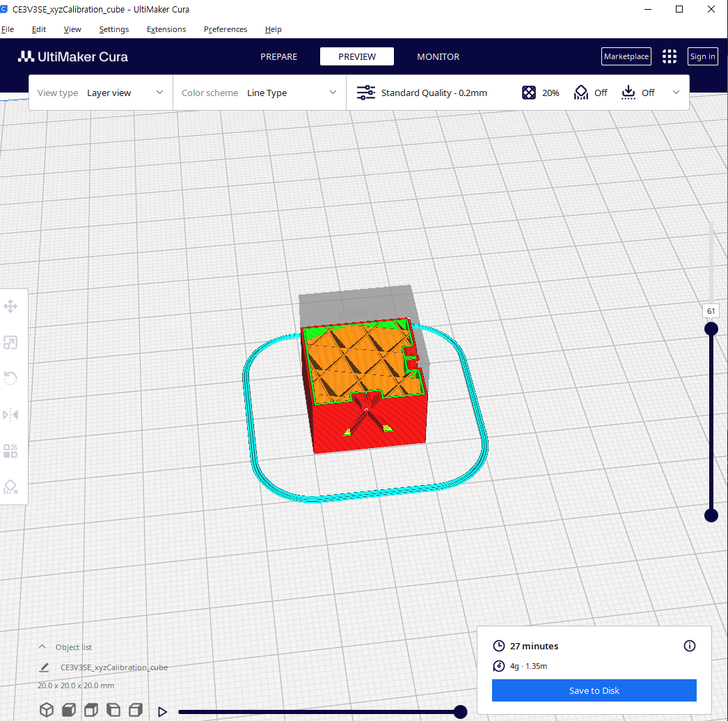Click the build plate adhesion Off icon
This screenshot has height=721, width=728.
(628, 93)
